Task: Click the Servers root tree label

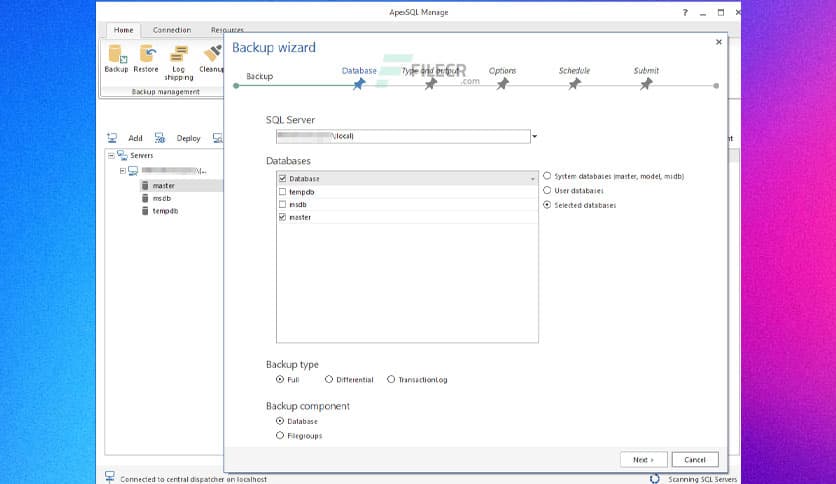Action: point(142,155)
